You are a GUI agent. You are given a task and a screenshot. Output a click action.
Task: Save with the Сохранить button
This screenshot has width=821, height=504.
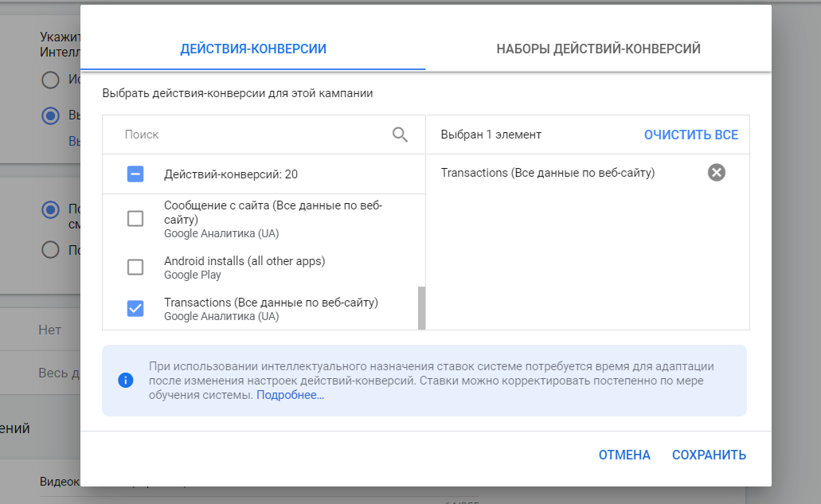point(709,455)
